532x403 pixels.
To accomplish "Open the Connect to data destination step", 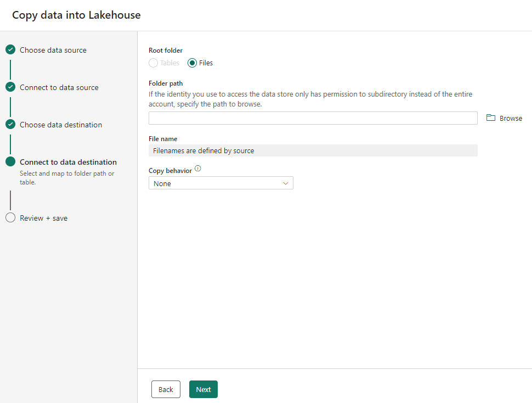I will tap(68, 163).
